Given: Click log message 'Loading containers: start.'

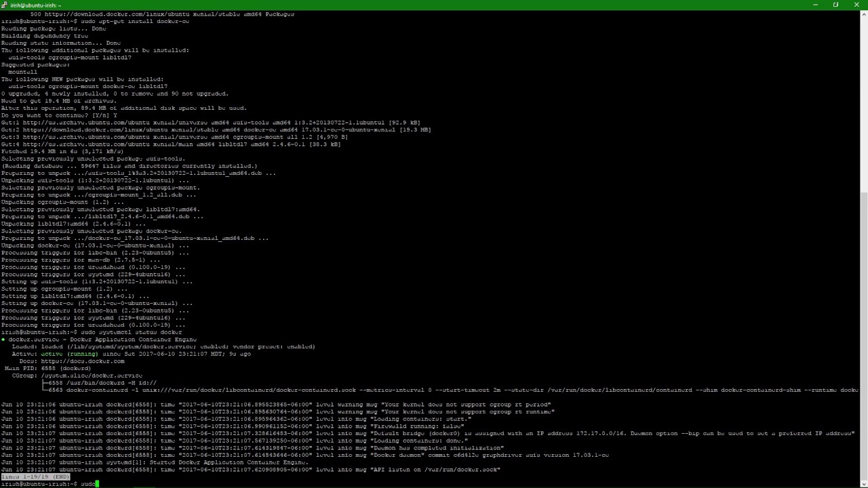Looking at the screenshot, I should pos(422,419).
